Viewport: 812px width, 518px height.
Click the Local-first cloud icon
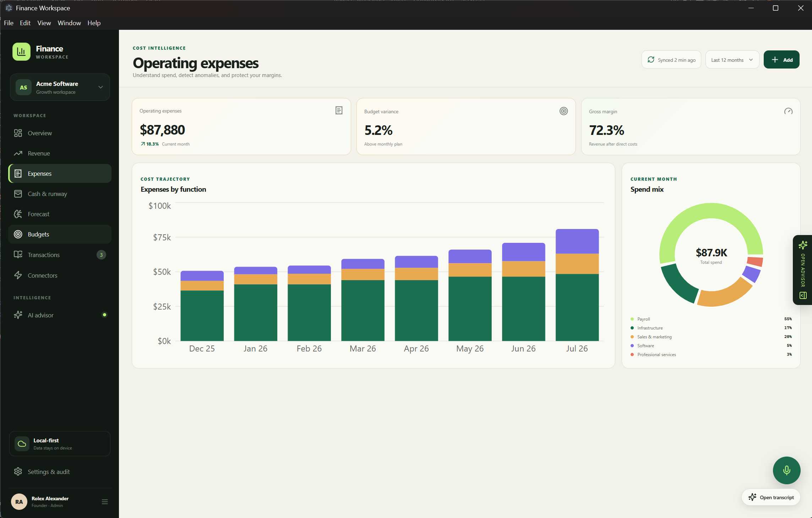click(22, 443)
